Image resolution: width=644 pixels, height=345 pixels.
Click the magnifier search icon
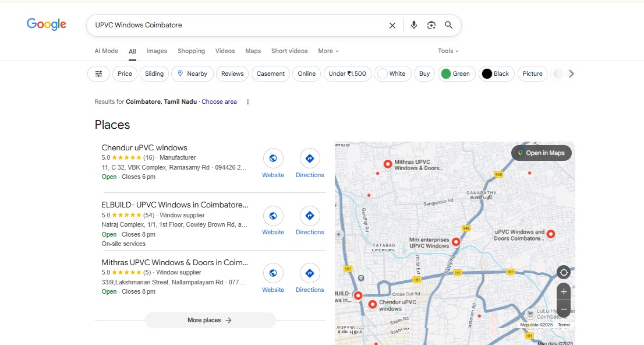click(449, 25)
